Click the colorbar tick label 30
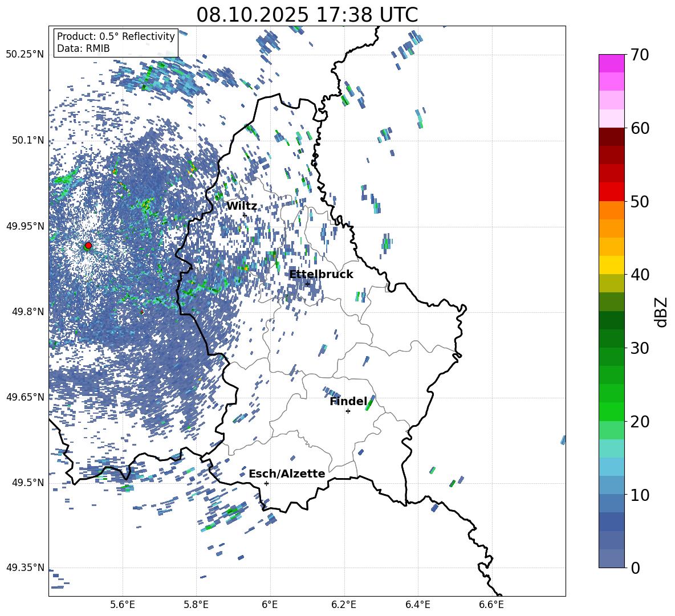Screen dimensions: 675x616 [x=640, y=348]
